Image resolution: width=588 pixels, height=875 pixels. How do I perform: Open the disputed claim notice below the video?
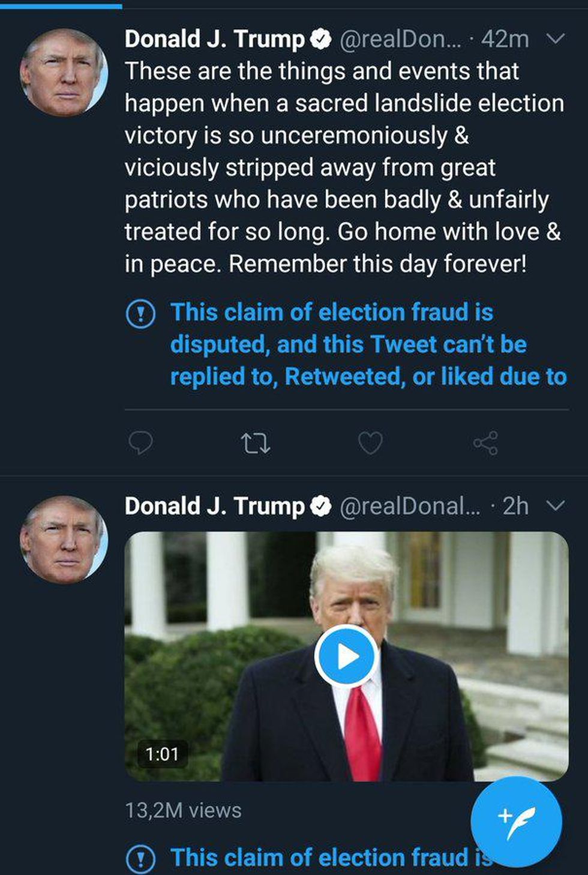[324, 857]
